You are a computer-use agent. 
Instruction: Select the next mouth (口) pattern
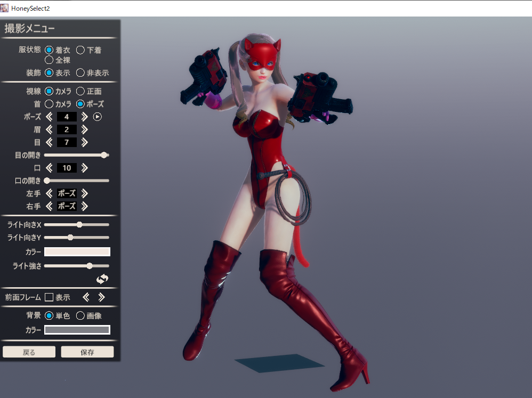[84, 168]
